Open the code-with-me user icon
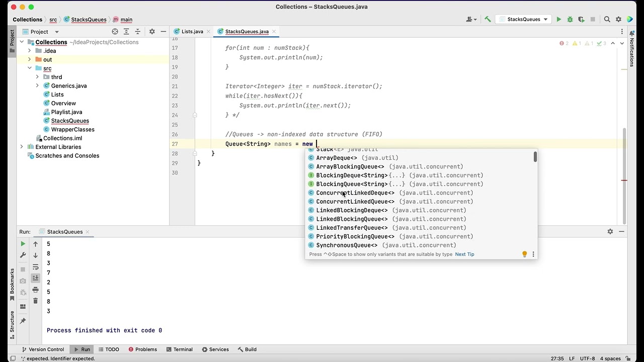The width and height of the screenshot is (644, 362). coord(470,20)
